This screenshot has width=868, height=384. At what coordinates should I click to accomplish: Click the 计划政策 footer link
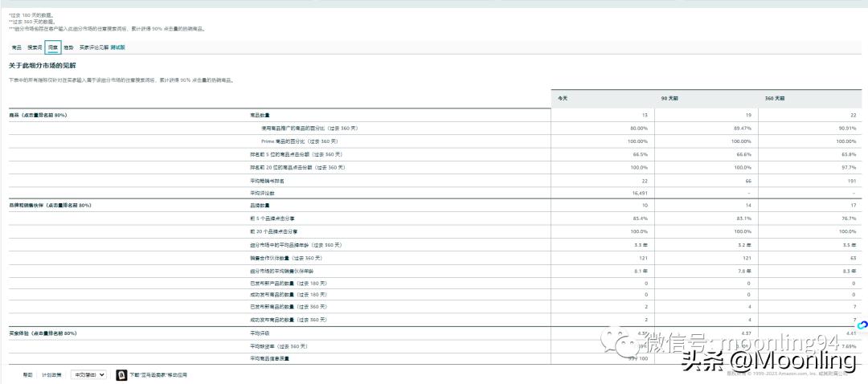52,375
